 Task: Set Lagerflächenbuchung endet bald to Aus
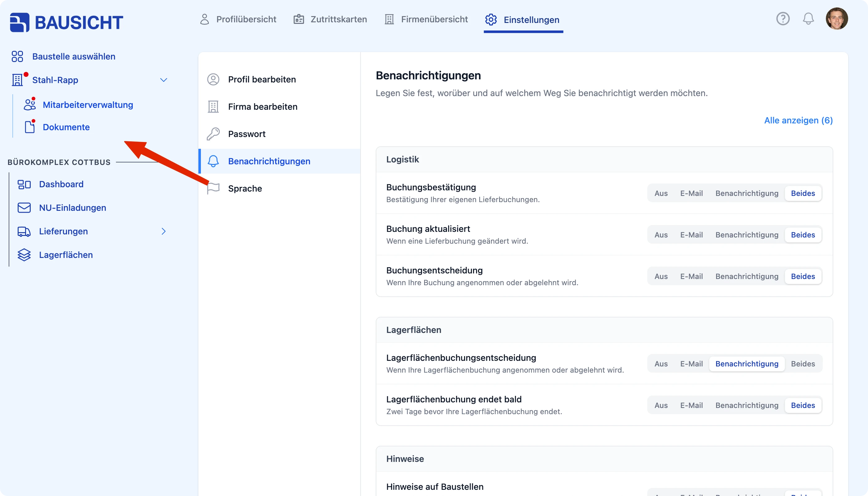(661, 405)
